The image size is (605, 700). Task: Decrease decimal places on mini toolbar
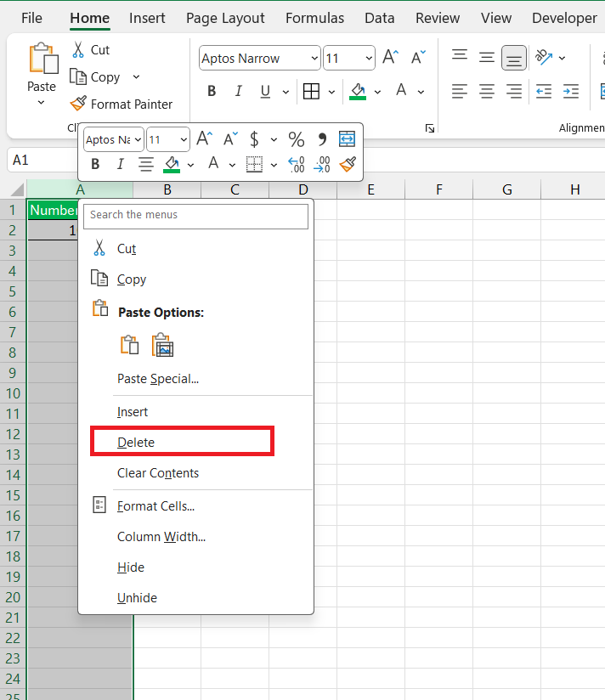[x=322, y=164]
